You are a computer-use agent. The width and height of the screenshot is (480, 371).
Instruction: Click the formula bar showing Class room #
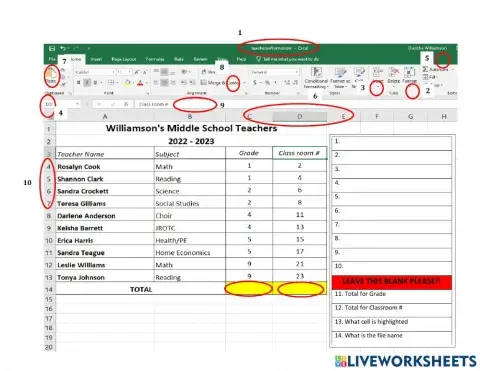(x=297, y=104)
